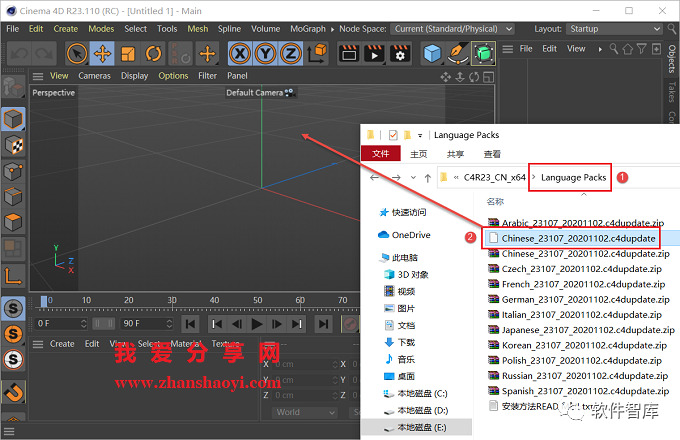Open the Layout Startup dropdown
Viewport: 680px width, 440px height.
point(613,29)
